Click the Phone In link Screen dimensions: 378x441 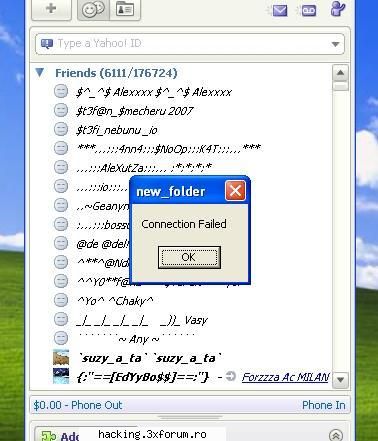coord(323,405)
